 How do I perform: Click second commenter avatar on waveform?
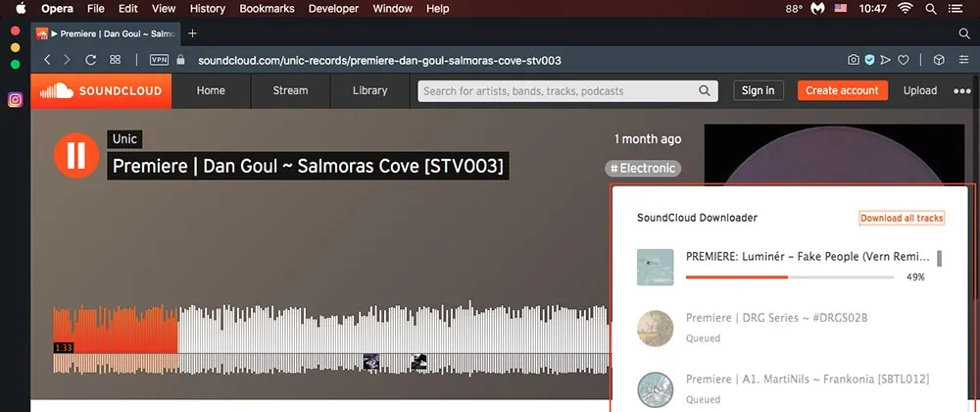(419, 361)
